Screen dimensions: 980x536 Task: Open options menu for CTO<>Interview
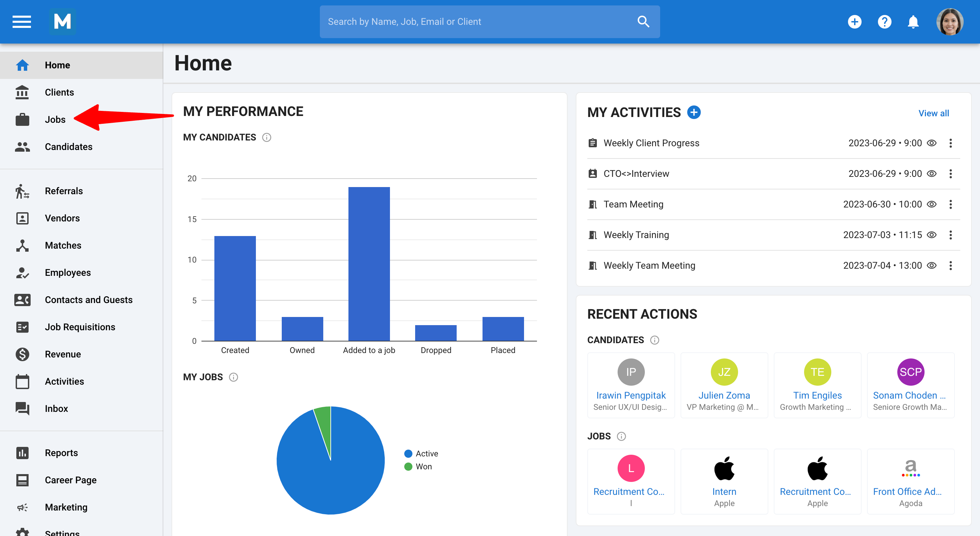950,174
